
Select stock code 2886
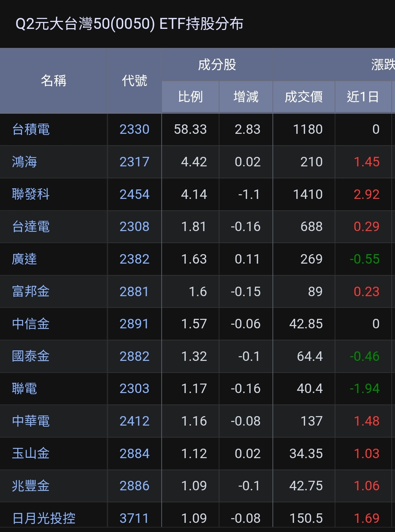click(x=134, y=486)
